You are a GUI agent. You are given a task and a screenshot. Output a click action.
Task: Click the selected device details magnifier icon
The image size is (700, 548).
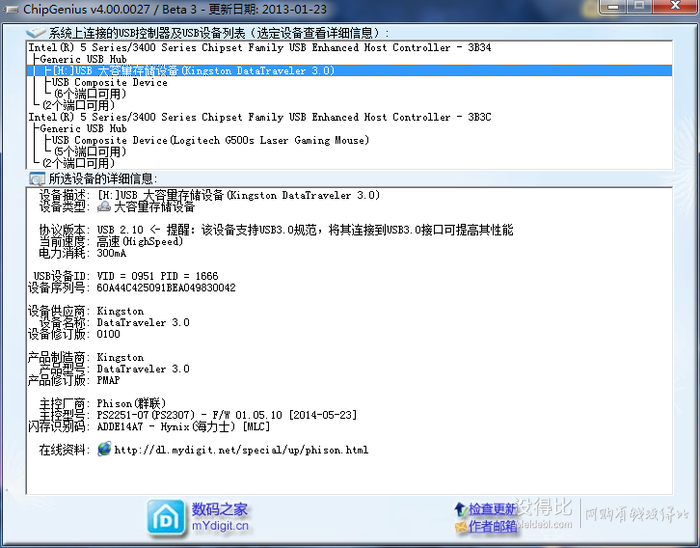click(37, 179)
